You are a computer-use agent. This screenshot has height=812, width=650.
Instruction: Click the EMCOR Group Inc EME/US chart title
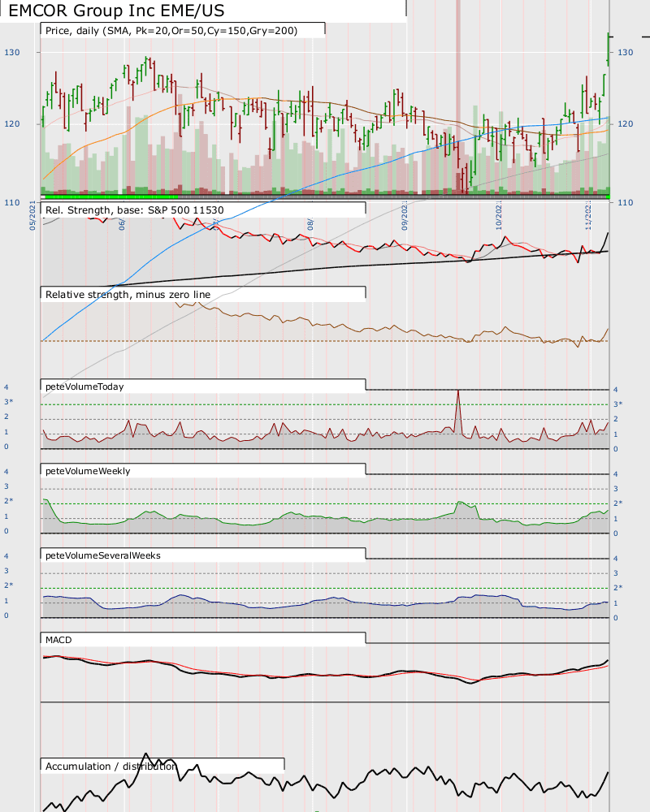point(117,11)
